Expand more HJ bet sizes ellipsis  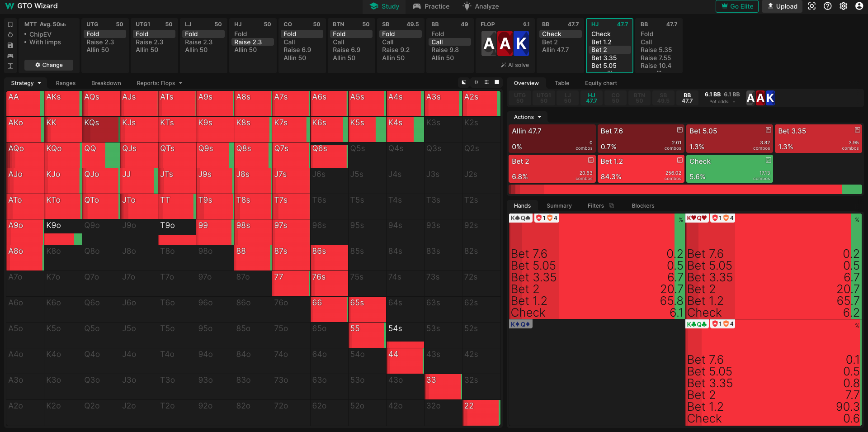pyautogui.click(x=609, y=71)
